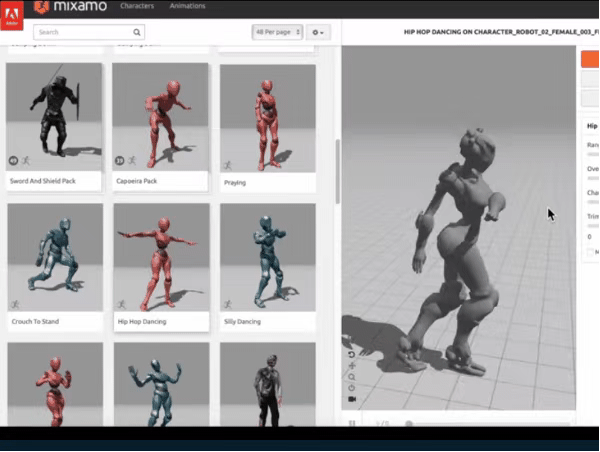Select the zombie character thumbnail

268,384
